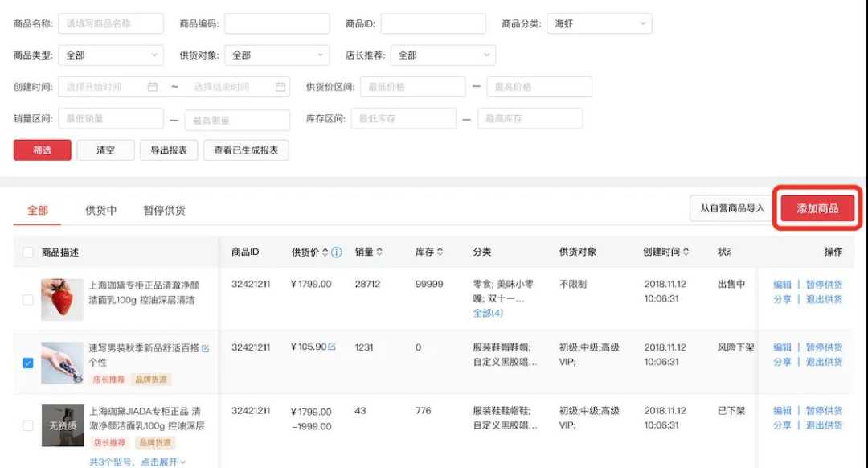This screenshot has height=468, width=868.
Task: Expand 共3个型号 to show all variants
Action: (x=137, y=462)
